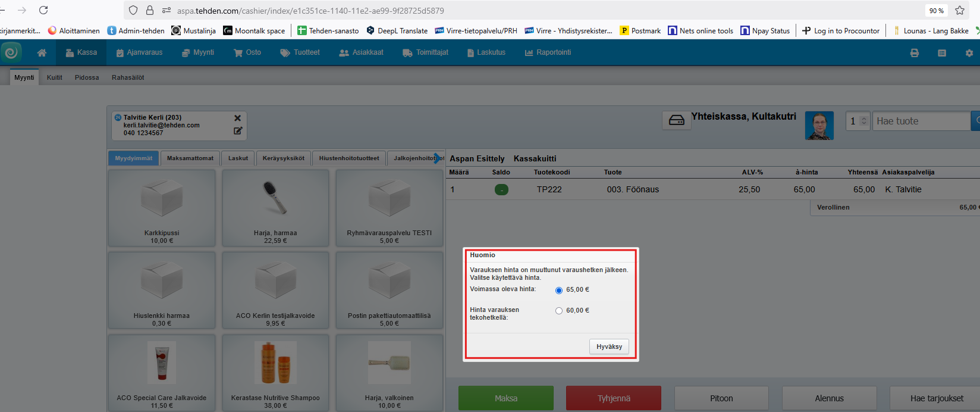Viewport: 980px width, 412px height.
Task: Switch to the Kuitit tab
Action: pos(54,77)
